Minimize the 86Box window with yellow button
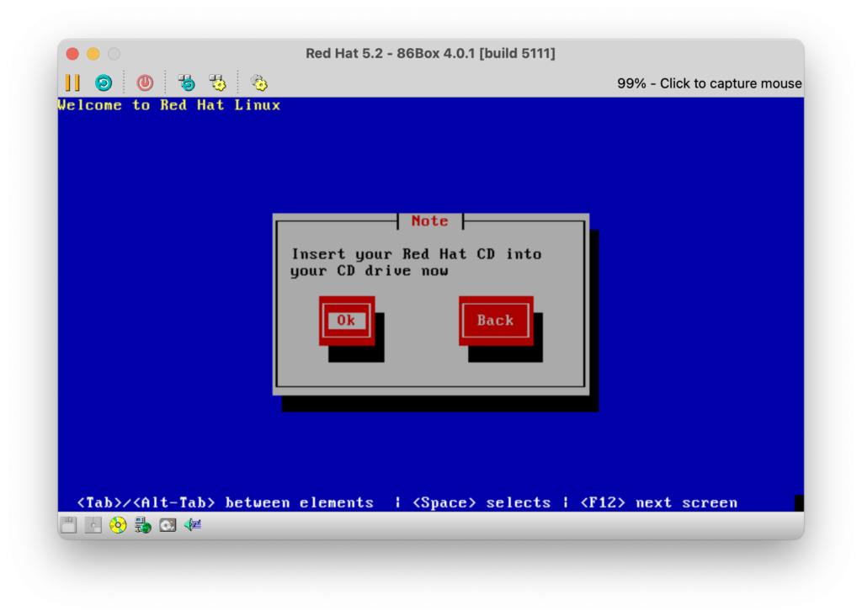Screen dimensions: 862x616 (x=93, y=54)
